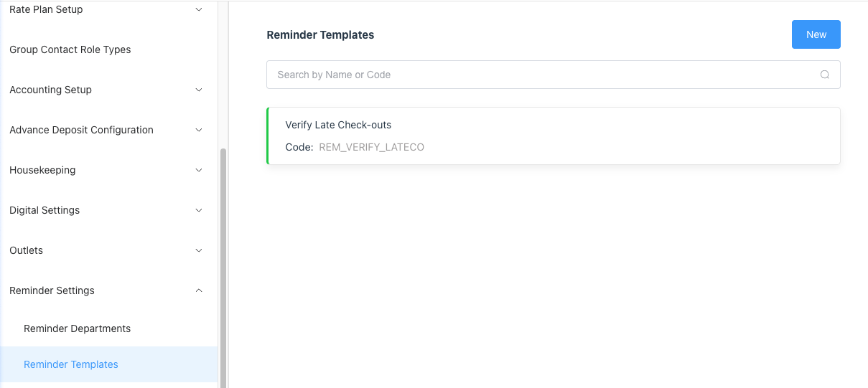This screenshot has height=388, width=868.
Task: Click the magnifier icon in search box
Action: [825, 75]
